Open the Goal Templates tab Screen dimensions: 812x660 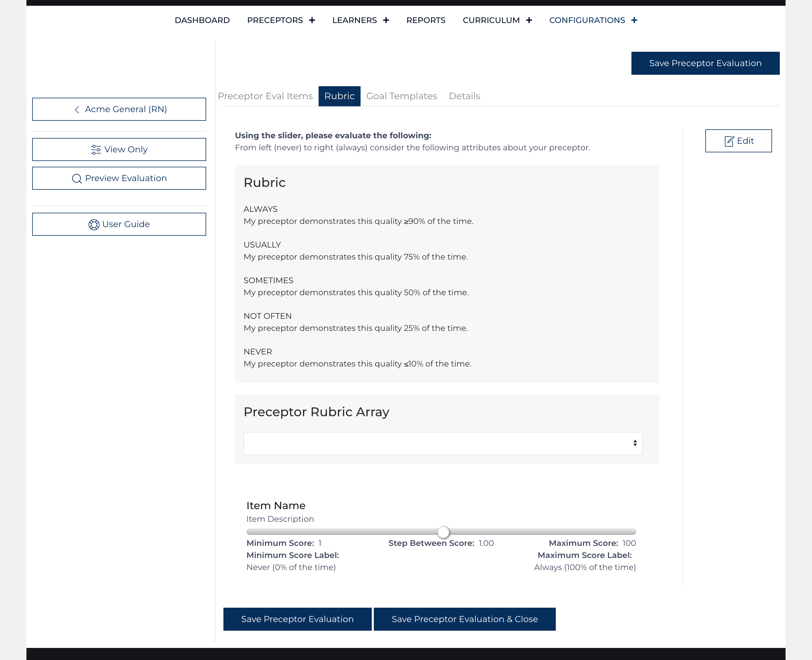(401, 96)
